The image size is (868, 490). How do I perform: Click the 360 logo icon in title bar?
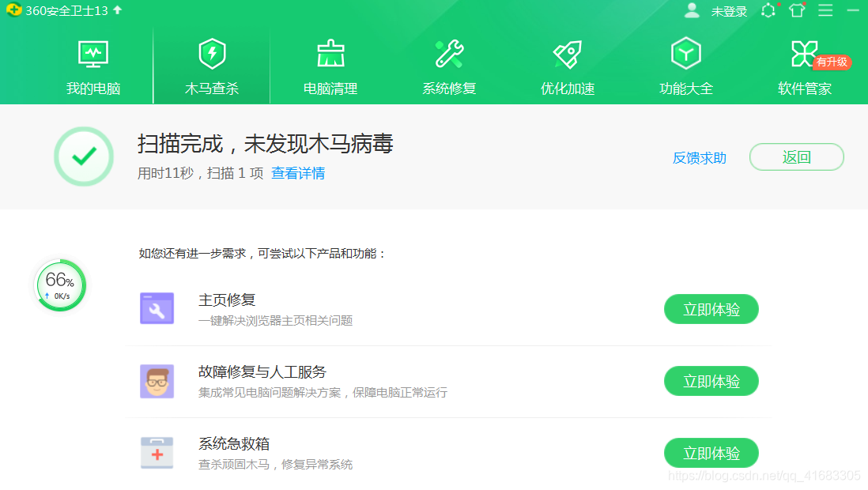tap(14, 9)
